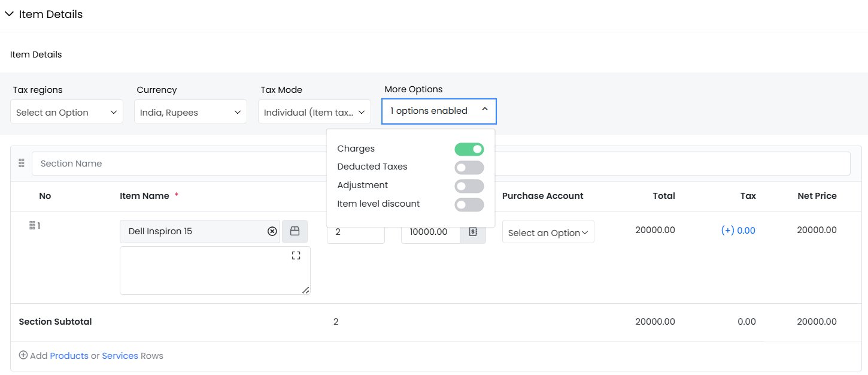This screenshot has height=375, width=868.
Task: Click the (+) 0.00 tax link
Action: 738,231
